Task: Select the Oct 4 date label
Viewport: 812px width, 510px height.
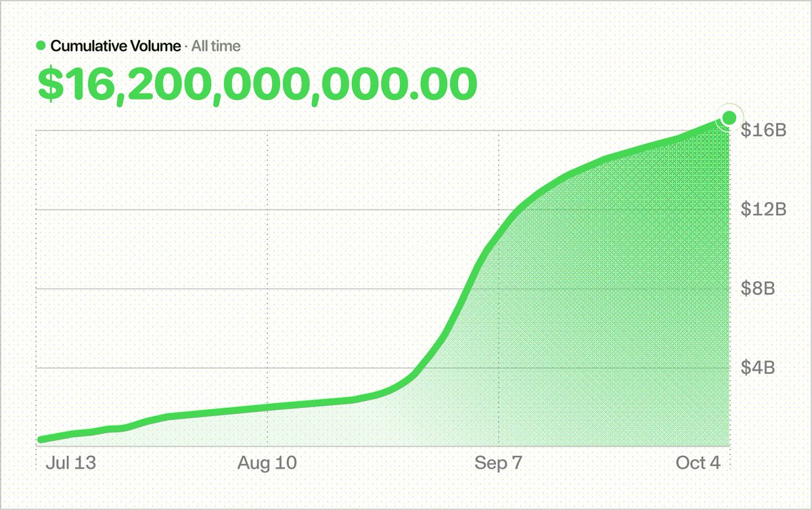Action: coord(700,463)
